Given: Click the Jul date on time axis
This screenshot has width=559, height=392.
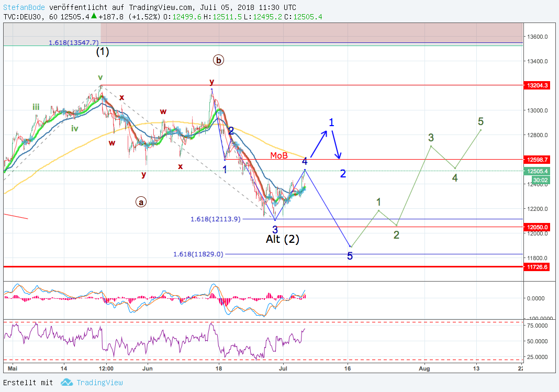Looking at the screenshot, I should tap(283, 368).
